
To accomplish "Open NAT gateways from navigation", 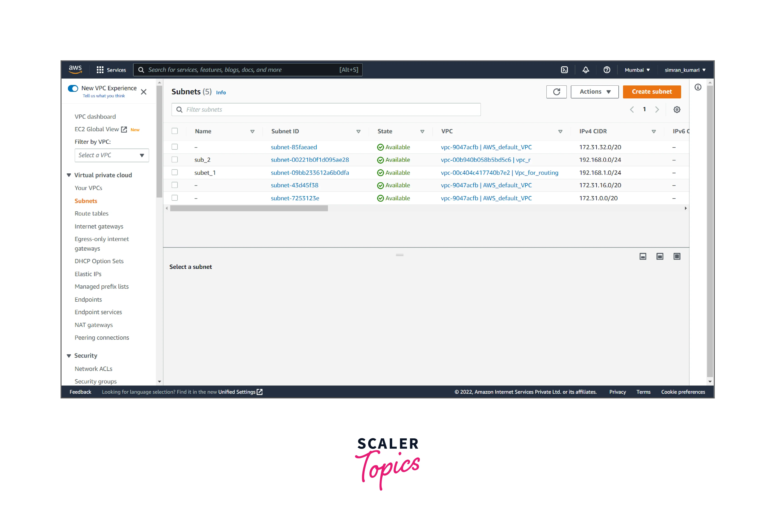I will point(94,325).
